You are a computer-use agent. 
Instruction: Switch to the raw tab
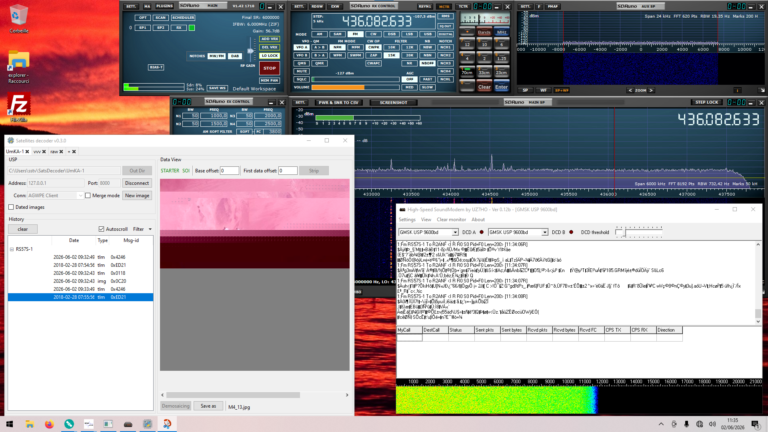[x=54, y=152]
